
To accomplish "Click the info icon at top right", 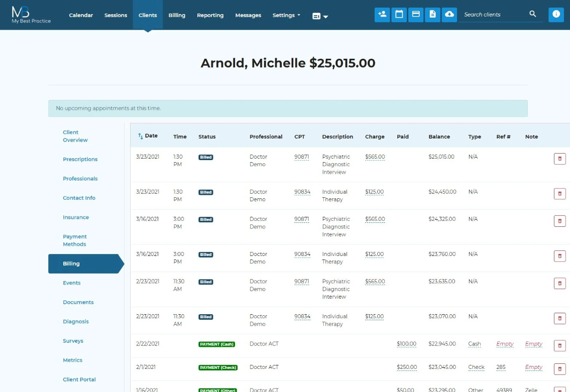I will point(556,15).
